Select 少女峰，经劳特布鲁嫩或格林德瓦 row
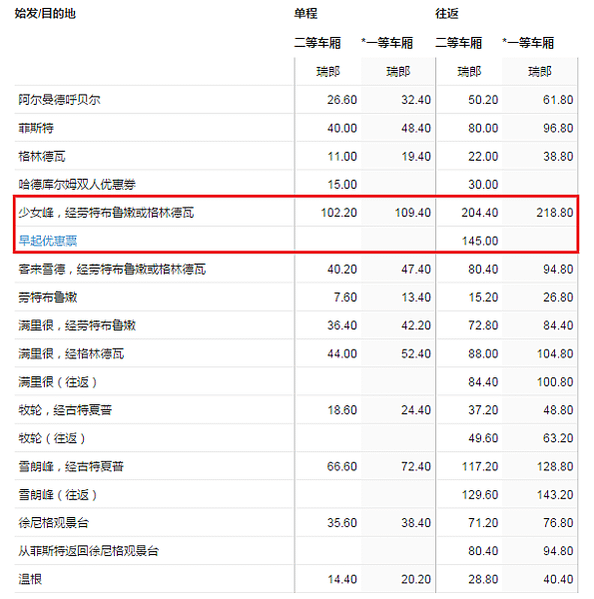Image resolution: width=594 pixels, height=599 pixels. [296, 212]
